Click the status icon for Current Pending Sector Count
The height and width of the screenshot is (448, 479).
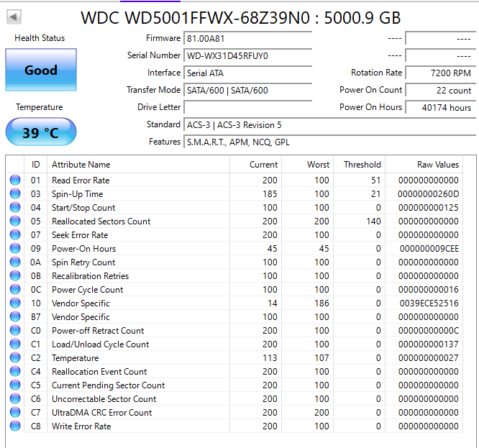pos(15,385)
